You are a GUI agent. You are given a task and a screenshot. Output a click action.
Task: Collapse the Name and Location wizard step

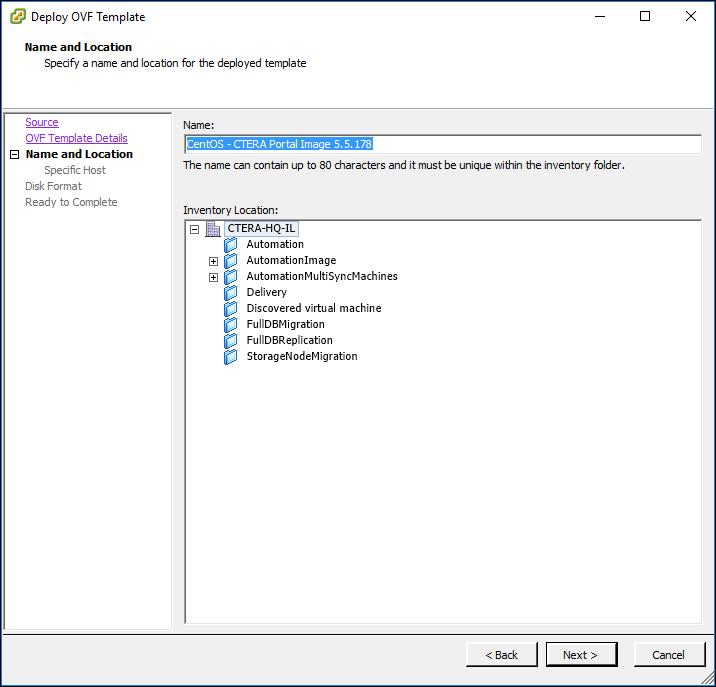pos(15,154)
